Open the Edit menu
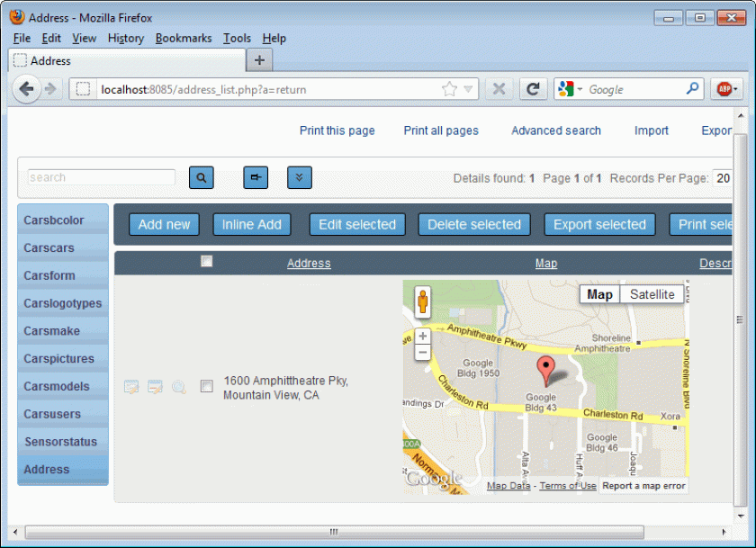The height and width of the screenshot is (548, 756). pyautogui.click(x=51, y=38)
